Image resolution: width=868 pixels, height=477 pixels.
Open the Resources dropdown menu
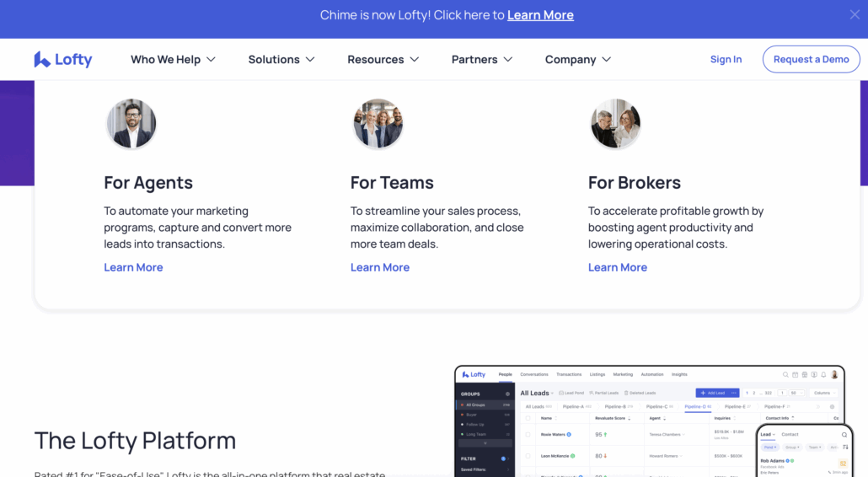[383, 59]
